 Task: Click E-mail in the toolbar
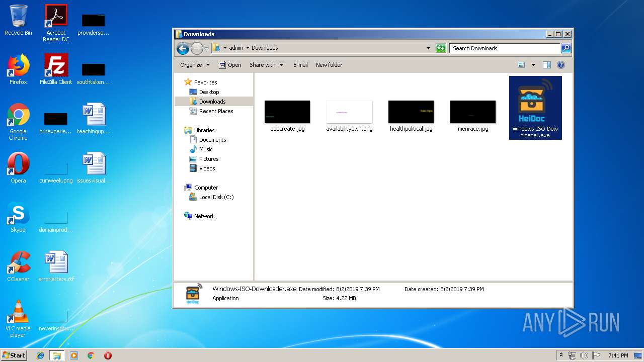click(x=300, y=65)
